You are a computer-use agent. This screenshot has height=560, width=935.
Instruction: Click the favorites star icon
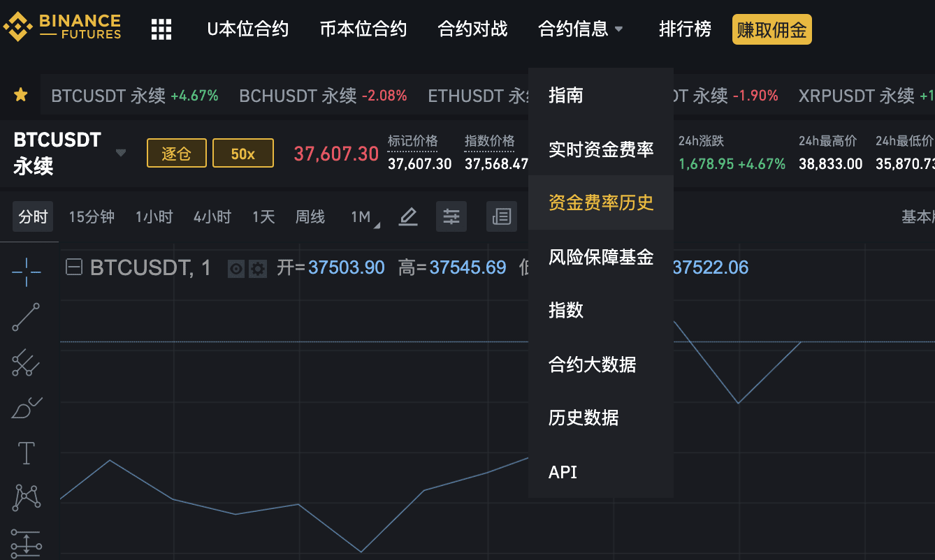pos(21,95)
